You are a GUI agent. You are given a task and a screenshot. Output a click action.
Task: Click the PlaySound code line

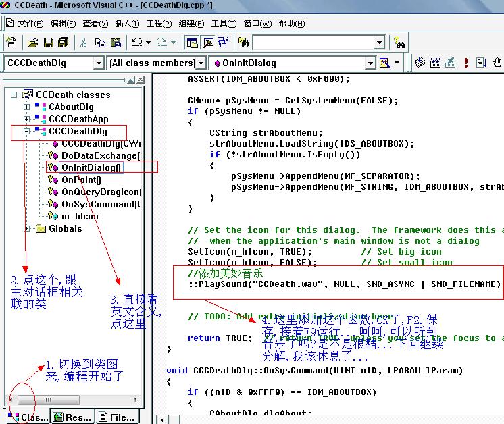(x=345, y=284)
